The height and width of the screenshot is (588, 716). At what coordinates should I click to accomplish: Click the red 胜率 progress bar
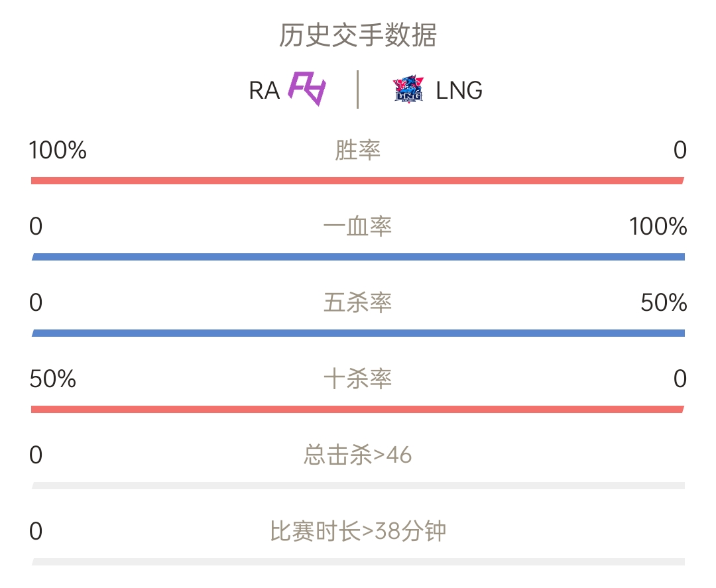357,181
